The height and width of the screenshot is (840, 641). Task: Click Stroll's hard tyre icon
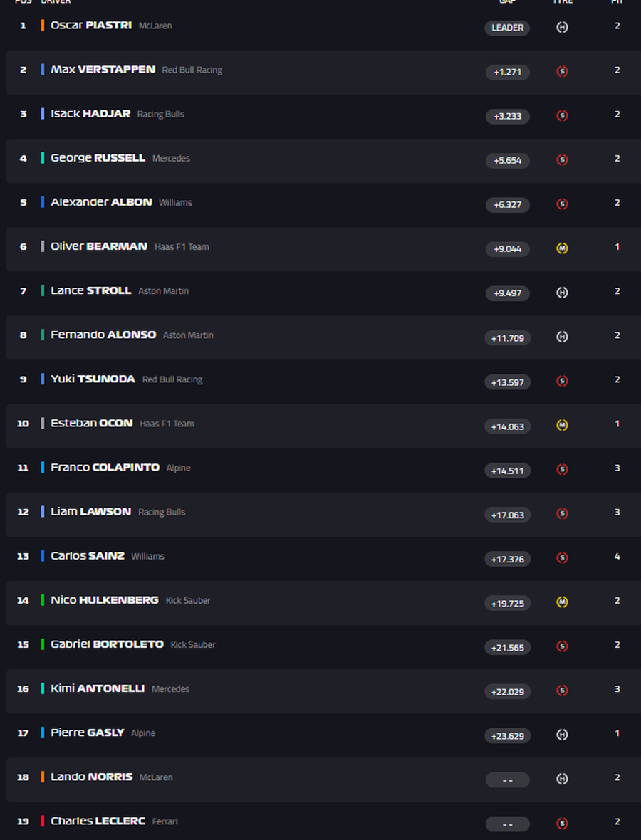coord(562,293)
